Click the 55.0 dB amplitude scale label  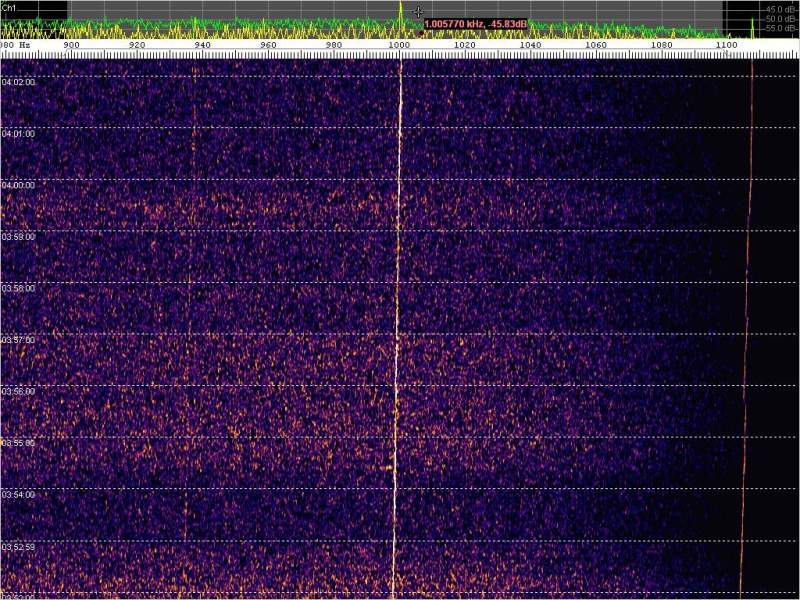pyautogui.click(x=780, y=28)
